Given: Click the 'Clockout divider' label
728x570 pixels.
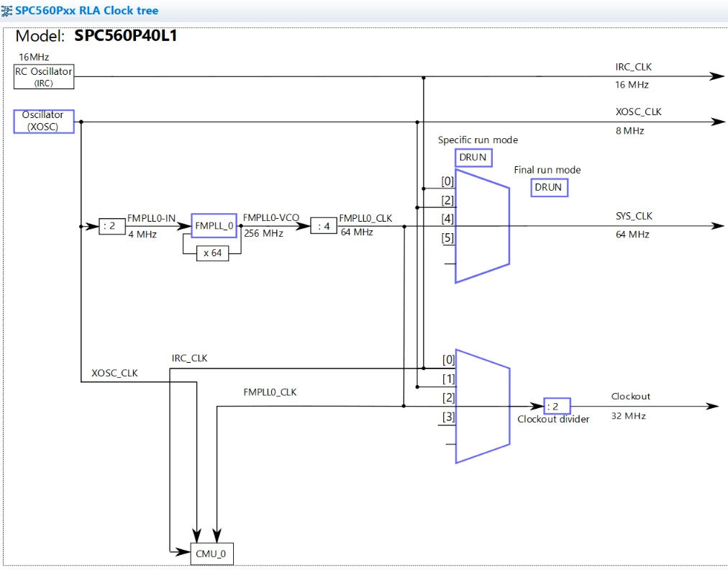Looking at the screenshot, I should coord(553,419).
